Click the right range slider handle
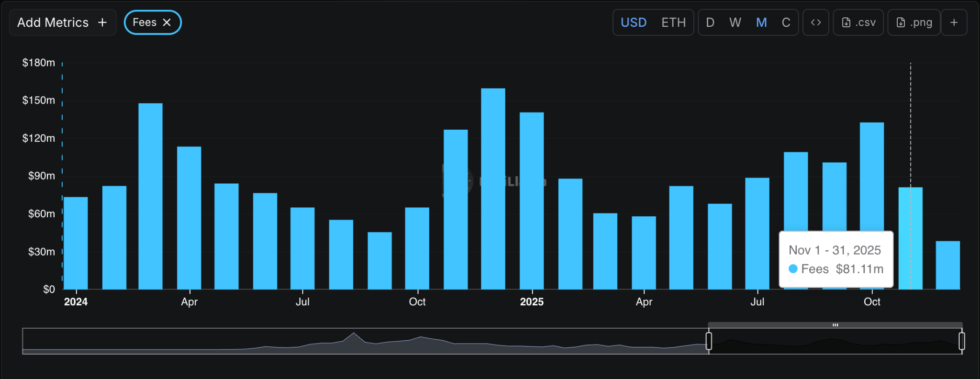Viewport: 980px width, 379px height. 962,341
